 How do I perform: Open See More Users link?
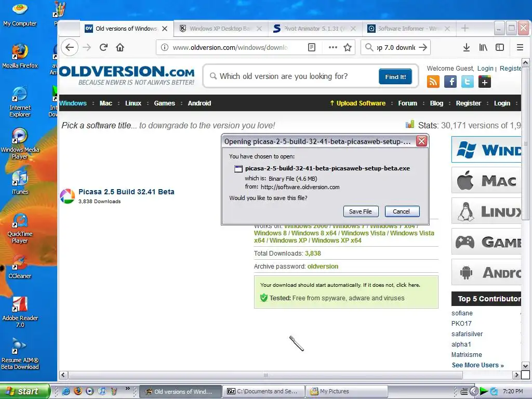tap(477, 365)
